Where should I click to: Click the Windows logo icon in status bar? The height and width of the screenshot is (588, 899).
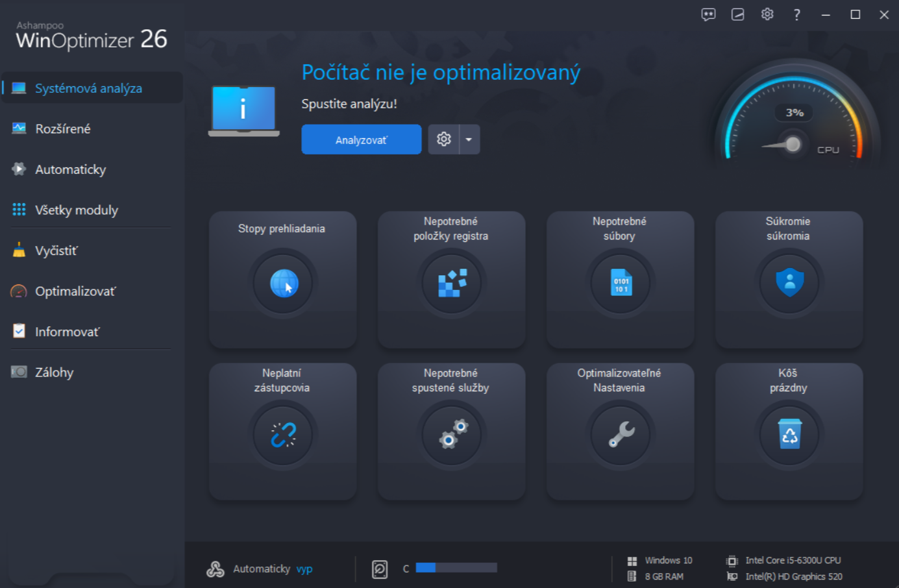[632, 561]
